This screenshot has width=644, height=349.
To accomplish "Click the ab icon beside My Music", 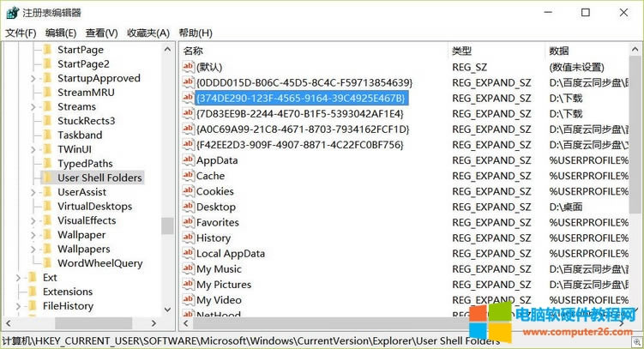I will (x=188, y=269).
